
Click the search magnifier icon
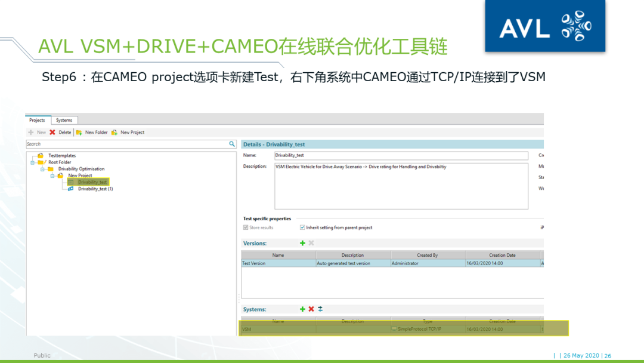(x=233, y=144)
